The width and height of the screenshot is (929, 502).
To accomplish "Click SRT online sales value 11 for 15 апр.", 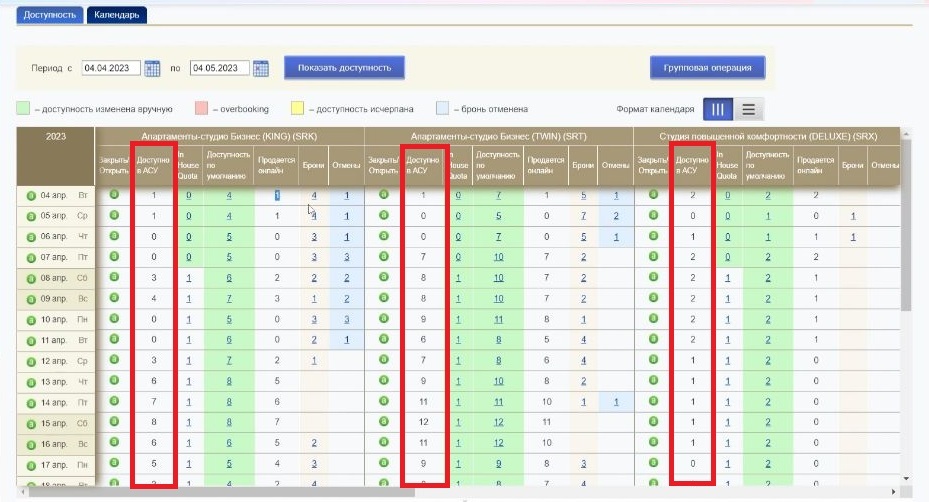I will click(x=546, y=422).
